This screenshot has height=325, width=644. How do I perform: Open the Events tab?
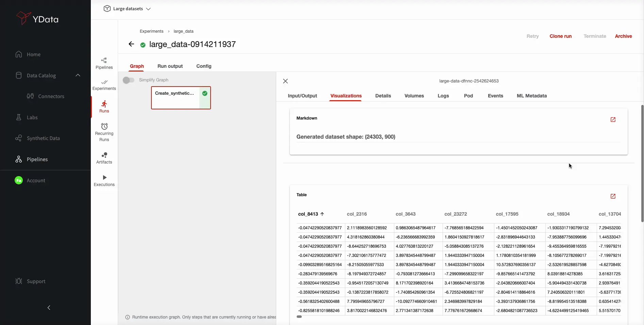click(x=495, y=96)
